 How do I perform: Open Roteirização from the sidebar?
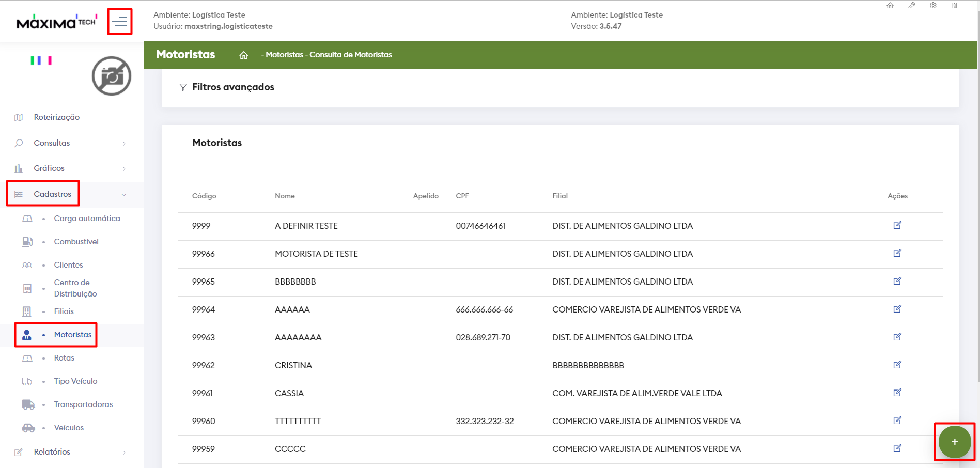56,117
